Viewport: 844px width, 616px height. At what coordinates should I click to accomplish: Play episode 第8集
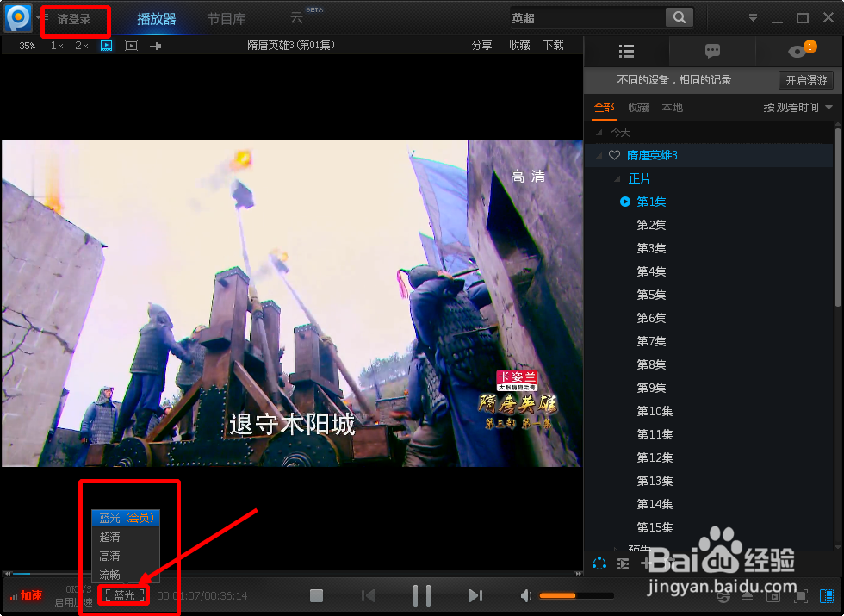(651, 364)
